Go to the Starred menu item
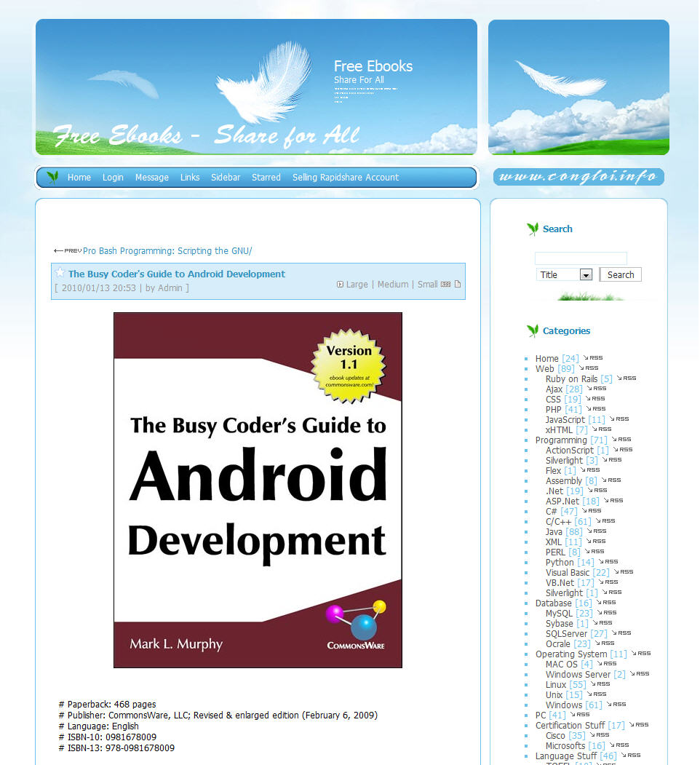The image size is (700, 765). pyautogui.click(x=266, y=178)
